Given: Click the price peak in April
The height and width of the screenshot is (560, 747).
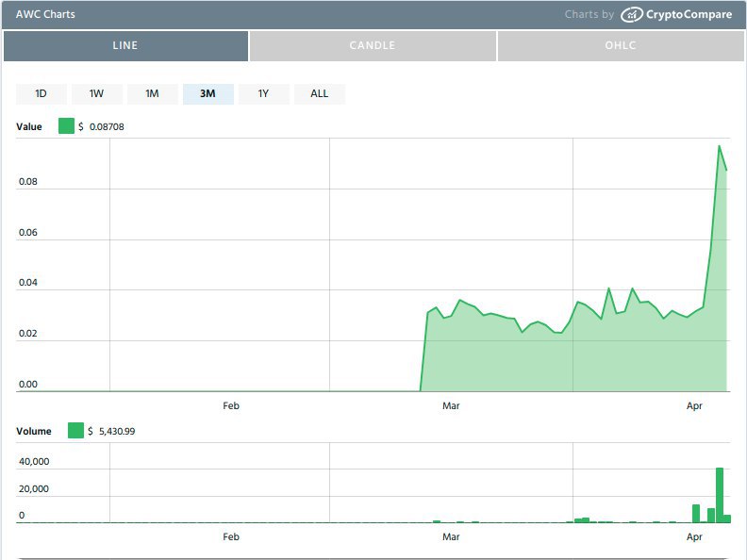Looking at the screenshot, I should pos(719,146).
